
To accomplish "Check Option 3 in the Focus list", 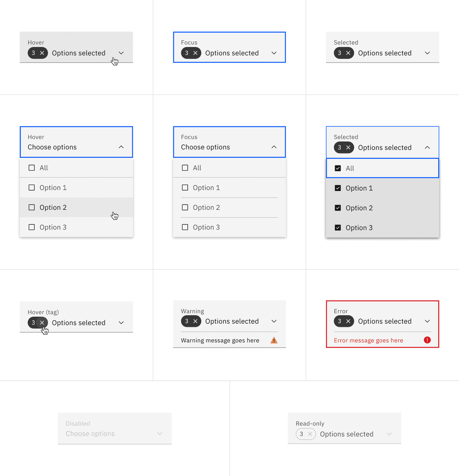I will tap(185, 227).
